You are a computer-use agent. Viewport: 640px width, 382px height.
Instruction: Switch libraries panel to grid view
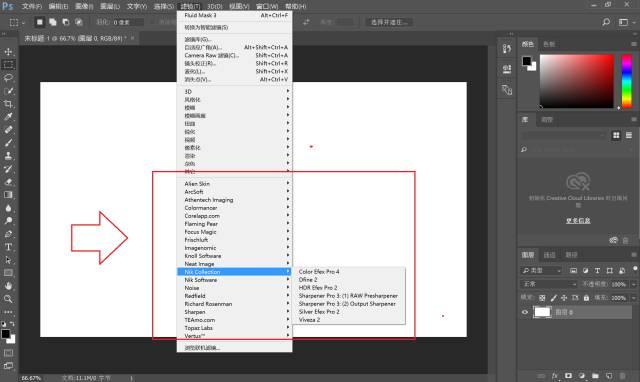tap(616, 135)
